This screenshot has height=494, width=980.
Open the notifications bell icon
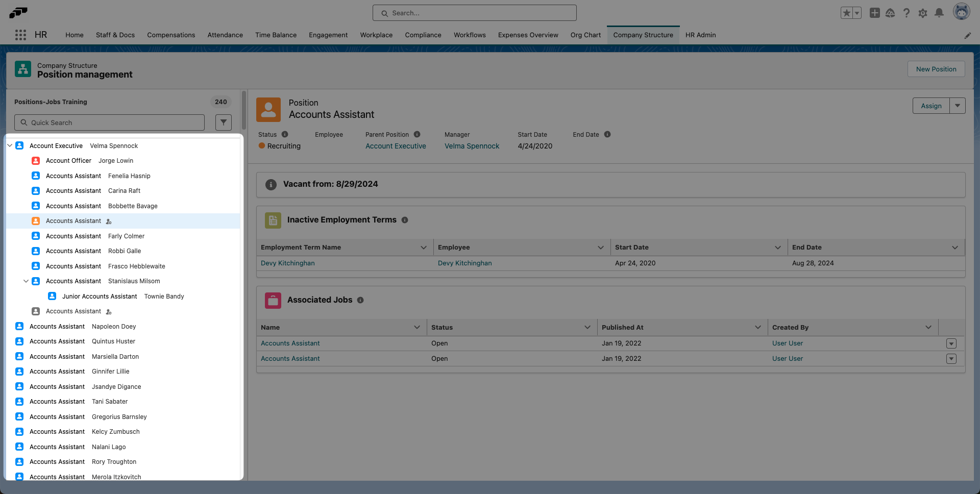[x=939, y=13]
